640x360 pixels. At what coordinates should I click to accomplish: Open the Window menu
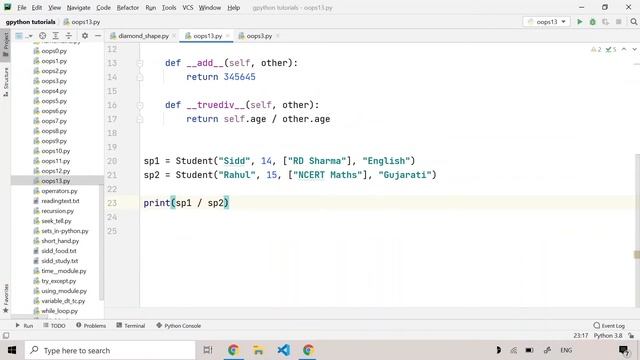pyautogui.click(x=210, y=8)
